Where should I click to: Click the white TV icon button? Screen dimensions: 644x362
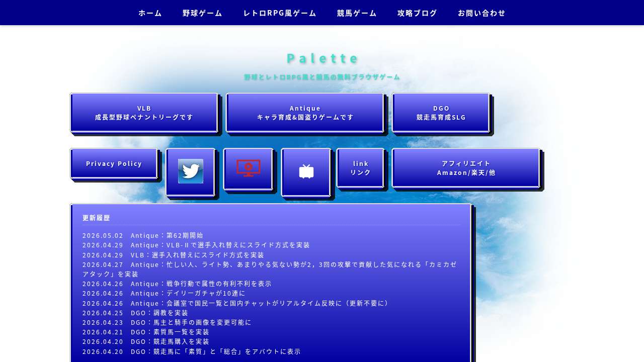pyautogui.click(x=306, y=171)
